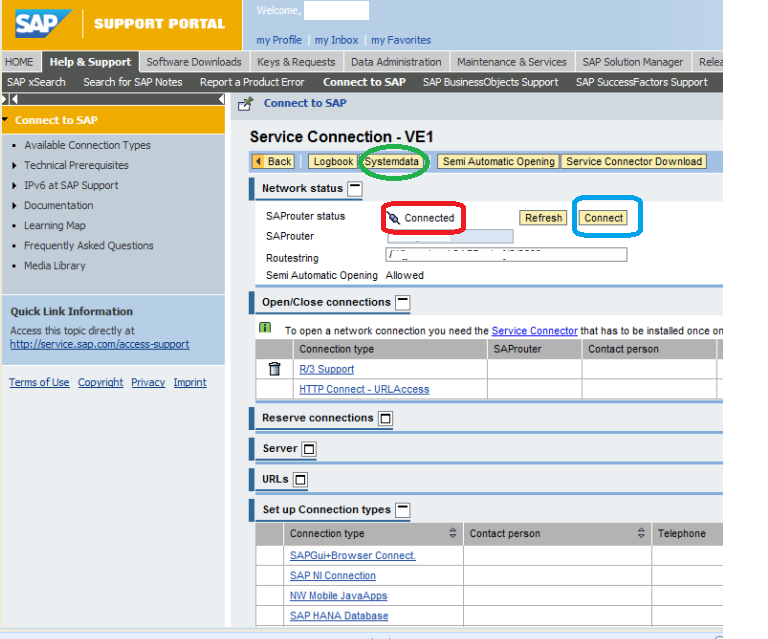Expand Documentation tree item
This screenshot has width=768, height=639.
[14, 206]
